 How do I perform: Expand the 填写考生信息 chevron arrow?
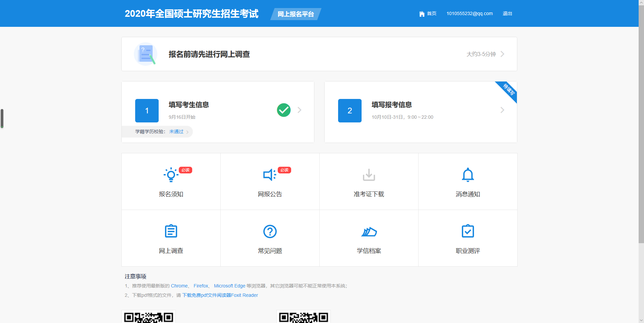click(300, 110)
